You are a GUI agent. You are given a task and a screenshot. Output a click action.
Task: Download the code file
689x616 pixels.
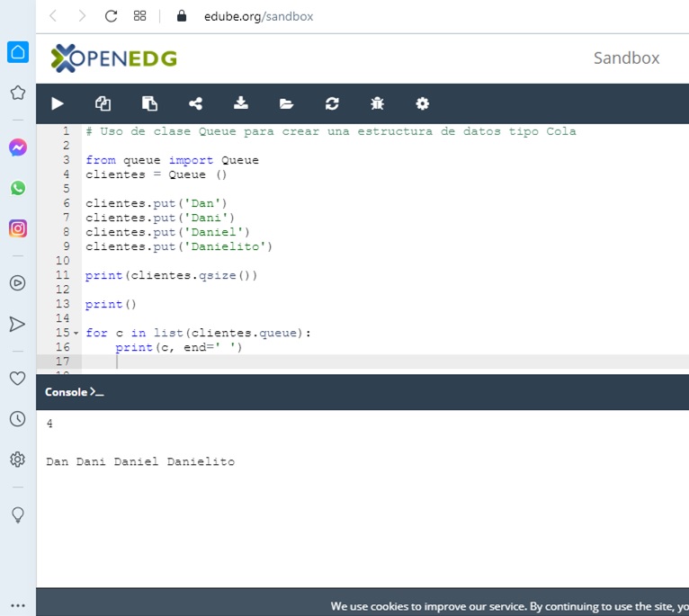pos(241,103)
